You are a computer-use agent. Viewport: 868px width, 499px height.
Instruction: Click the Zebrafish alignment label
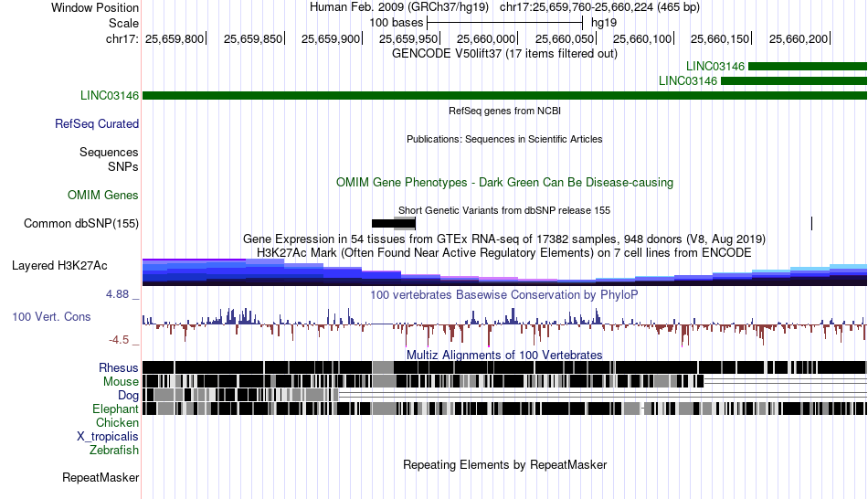(x=114, y=451)
